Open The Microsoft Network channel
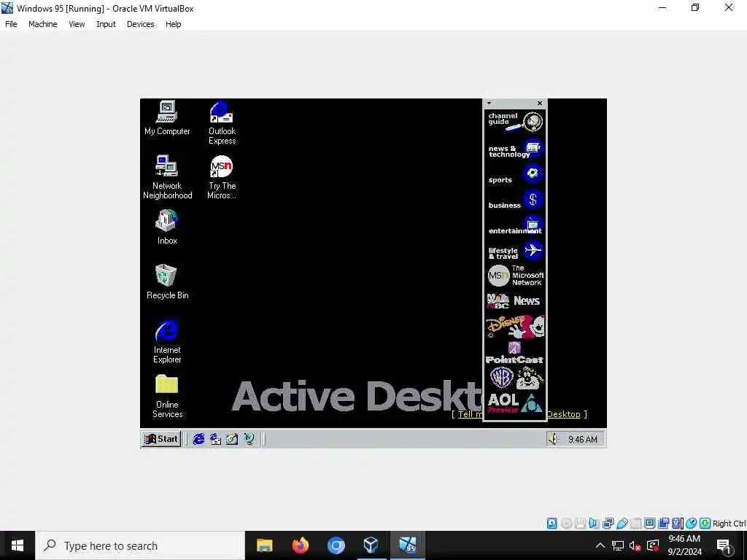The width and height of the screenshot is (747, 560). click(x=515, y=276)
